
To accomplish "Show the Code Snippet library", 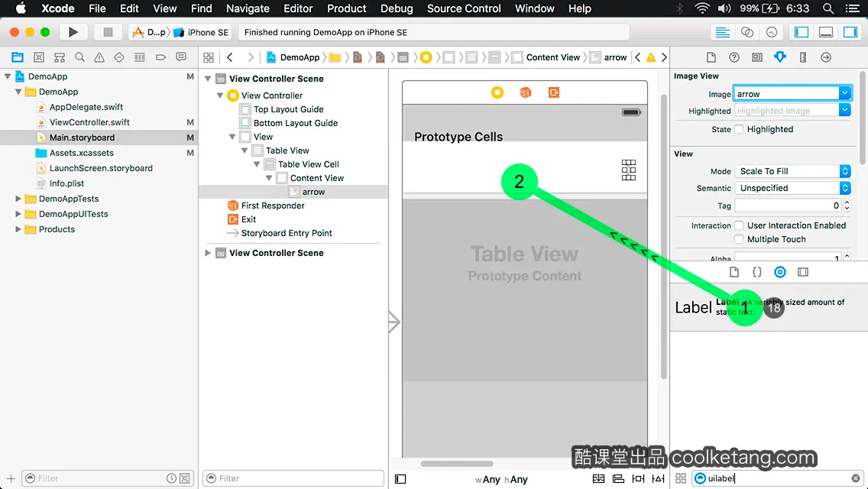I will click(x=756, y=272).
